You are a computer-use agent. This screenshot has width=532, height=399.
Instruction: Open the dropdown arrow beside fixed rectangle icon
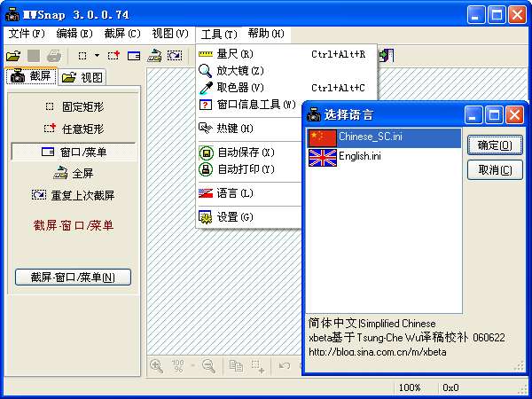click(97, 56)
